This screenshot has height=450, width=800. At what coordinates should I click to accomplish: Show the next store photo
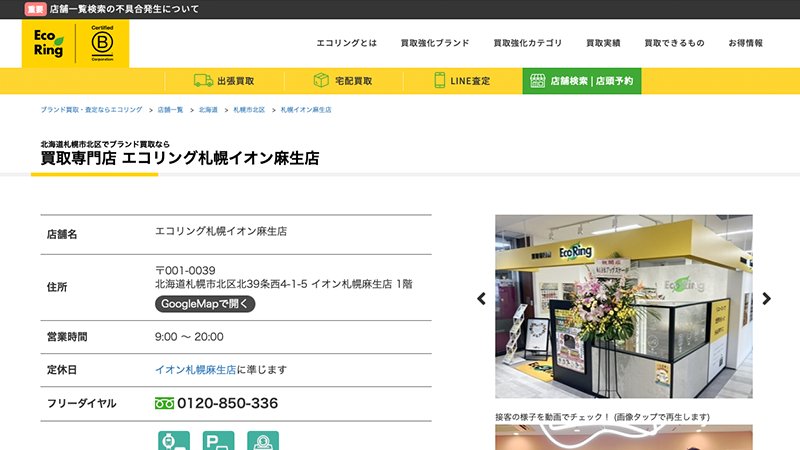pyautogui.click(x=766, y=298)
